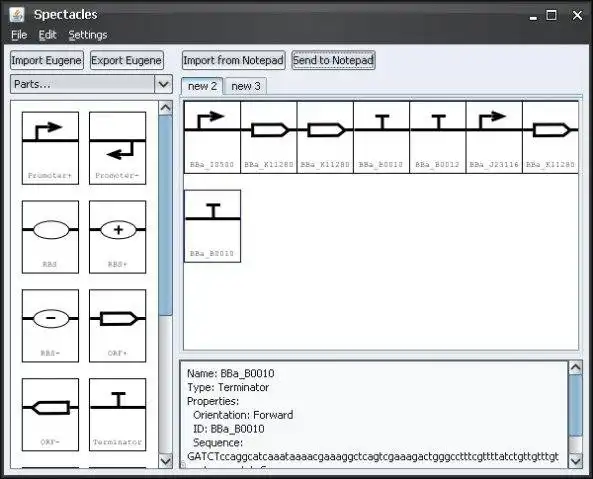Viewport: 593px width, 479px height.
Task: Open the Settings menu
Action: pos(88,35)
